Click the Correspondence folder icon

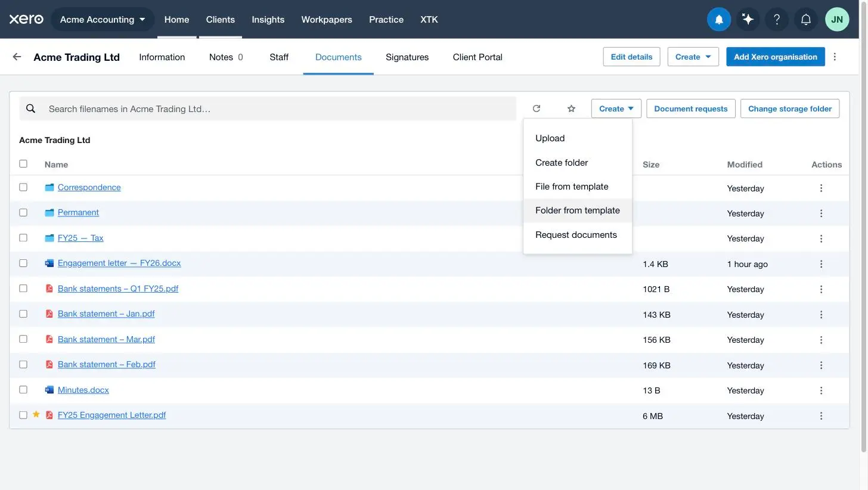tap(49, 187)
